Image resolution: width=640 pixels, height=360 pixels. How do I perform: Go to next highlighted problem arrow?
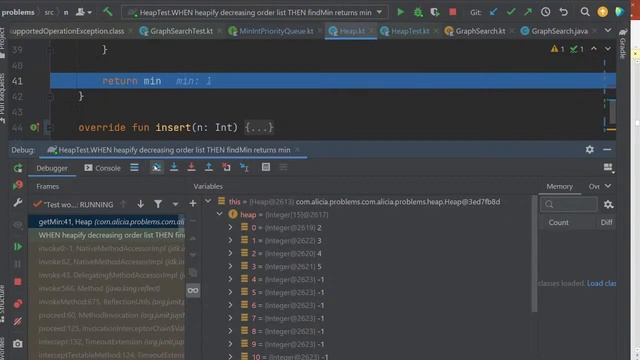click(x=608, y=49)
